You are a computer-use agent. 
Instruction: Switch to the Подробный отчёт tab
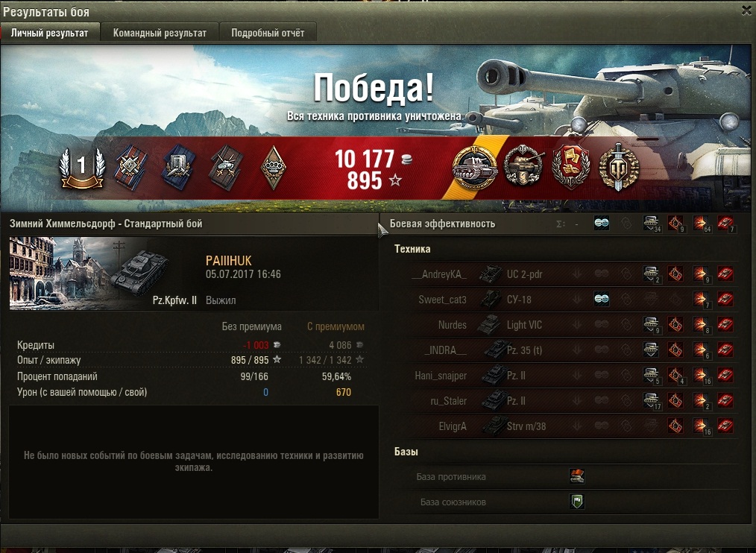tap(268, 33)
